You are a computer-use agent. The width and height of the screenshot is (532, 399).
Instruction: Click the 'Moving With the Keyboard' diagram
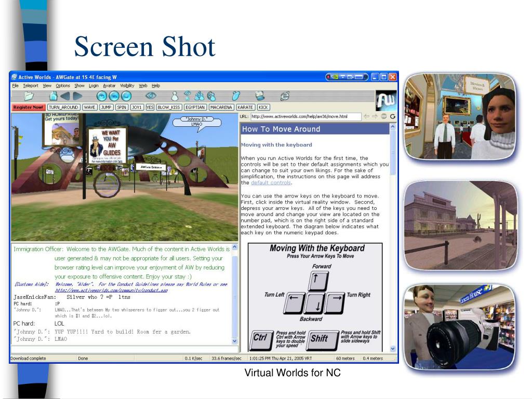tap(315, 297)
